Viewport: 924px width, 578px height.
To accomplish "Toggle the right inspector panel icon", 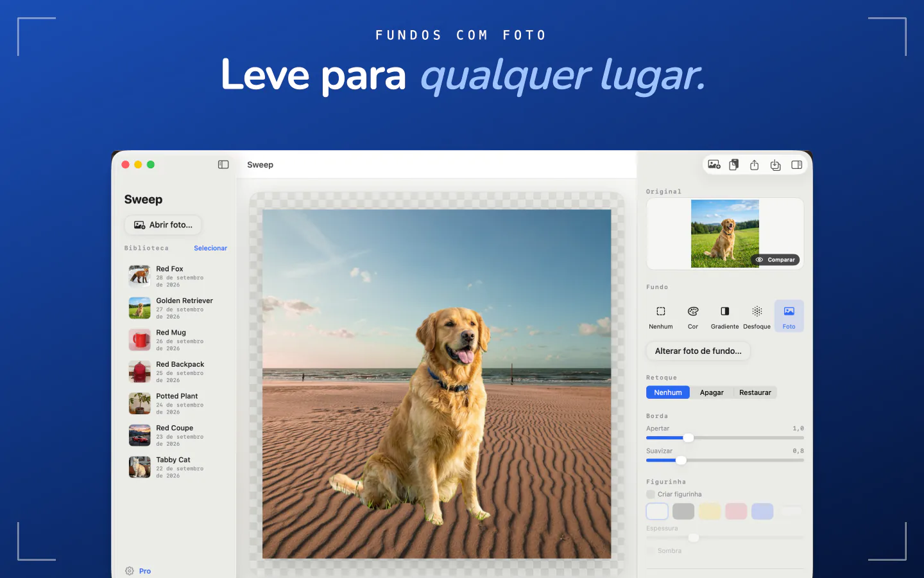I will click(796, 165).
